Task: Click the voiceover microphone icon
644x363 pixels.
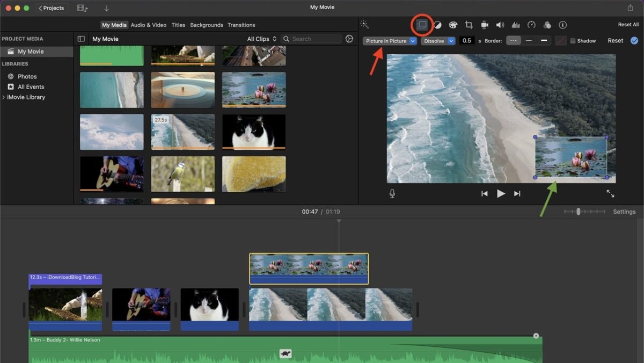Action: [x=392, y=194]
